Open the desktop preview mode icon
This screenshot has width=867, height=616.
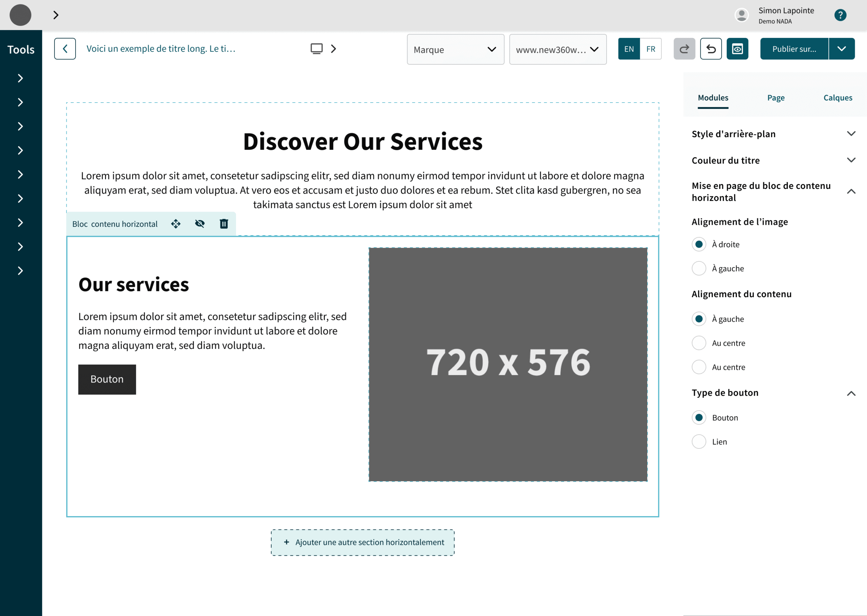click(316, 48)
